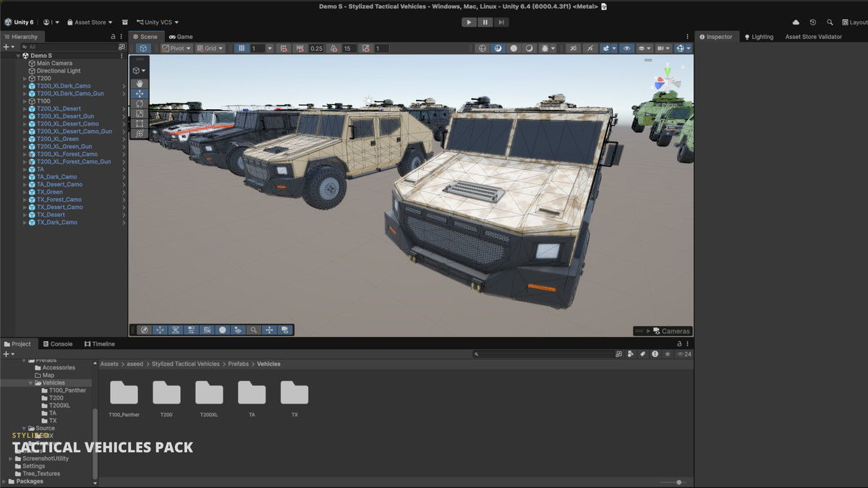Click the Play button
The width and height of the screenshot is (868, 488).
tap(469, 22)
